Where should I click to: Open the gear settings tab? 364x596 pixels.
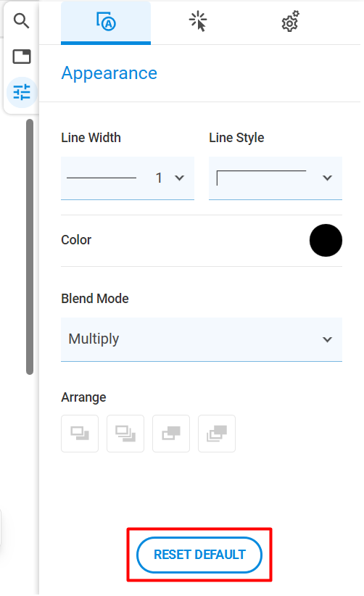coord(290,22)
